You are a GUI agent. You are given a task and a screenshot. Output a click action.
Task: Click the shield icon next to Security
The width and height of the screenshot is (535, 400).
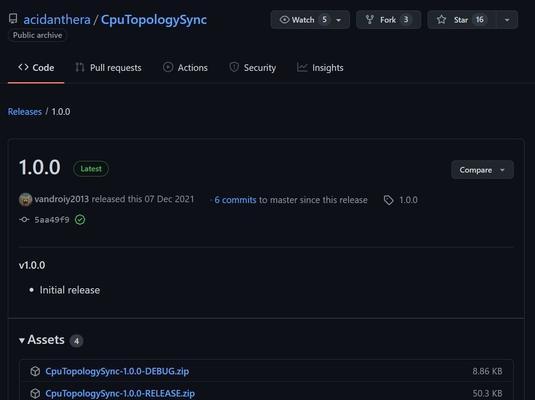234,67
